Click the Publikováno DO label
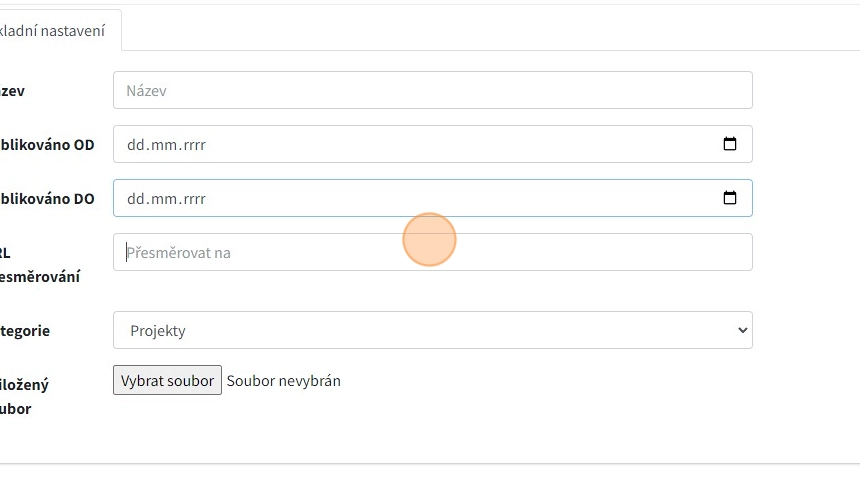The image size is (860, 481). click(x=48, y=199)
